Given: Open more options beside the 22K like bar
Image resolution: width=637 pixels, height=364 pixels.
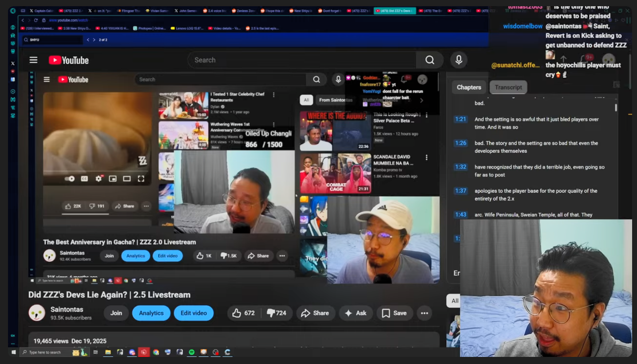Looking at the screenshot, I should click(146, 206).
